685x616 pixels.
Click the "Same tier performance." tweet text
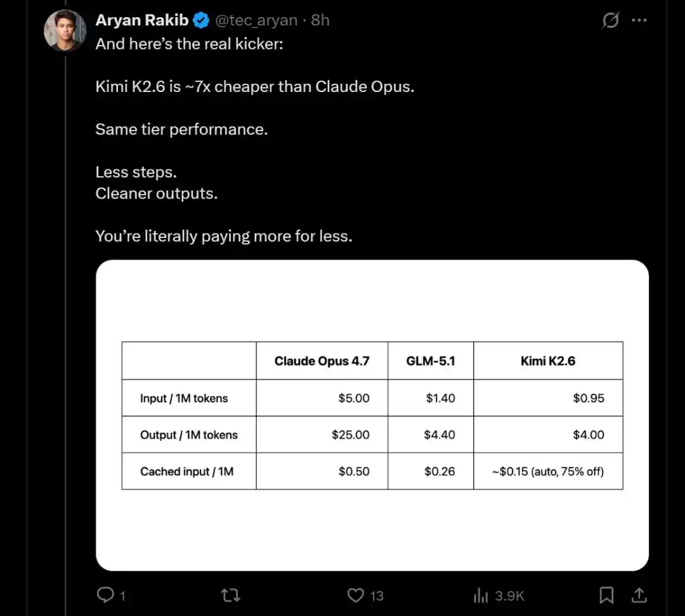click(181, 129)
